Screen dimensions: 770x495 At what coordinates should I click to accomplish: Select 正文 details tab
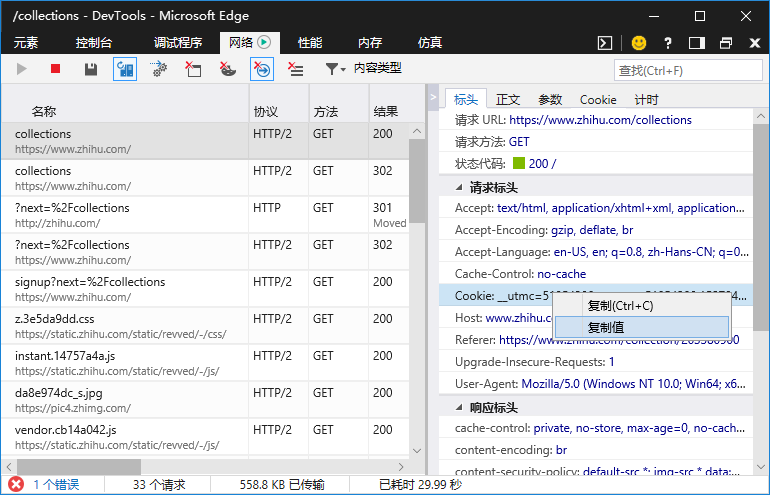pyautogui.click(x=508, y=100)
